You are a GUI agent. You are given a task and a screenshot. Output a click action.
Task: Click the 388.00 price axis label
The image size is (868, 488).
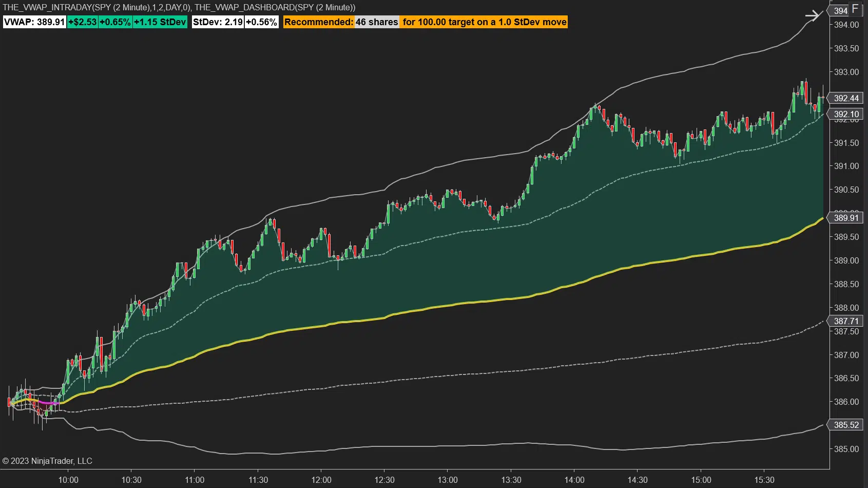(846, 308)
